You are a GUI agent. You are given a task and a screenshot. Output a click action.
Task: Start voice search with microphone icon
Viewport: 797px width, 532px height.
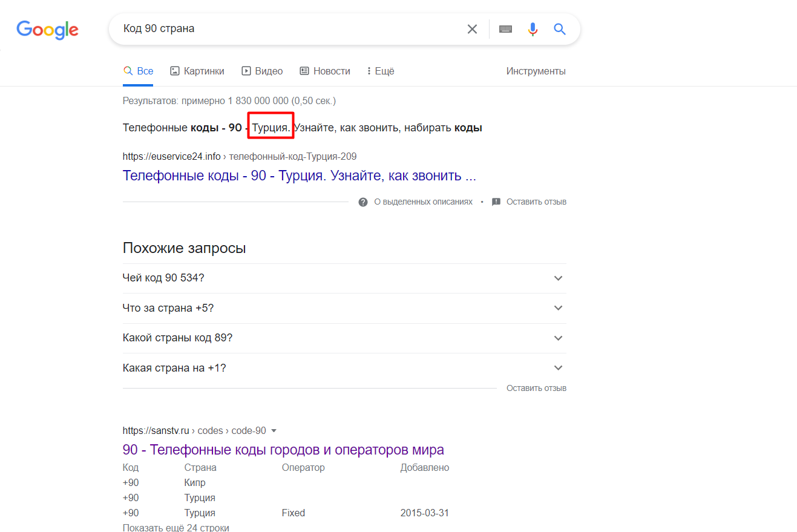pyautogui.click(x=533, y=29)
